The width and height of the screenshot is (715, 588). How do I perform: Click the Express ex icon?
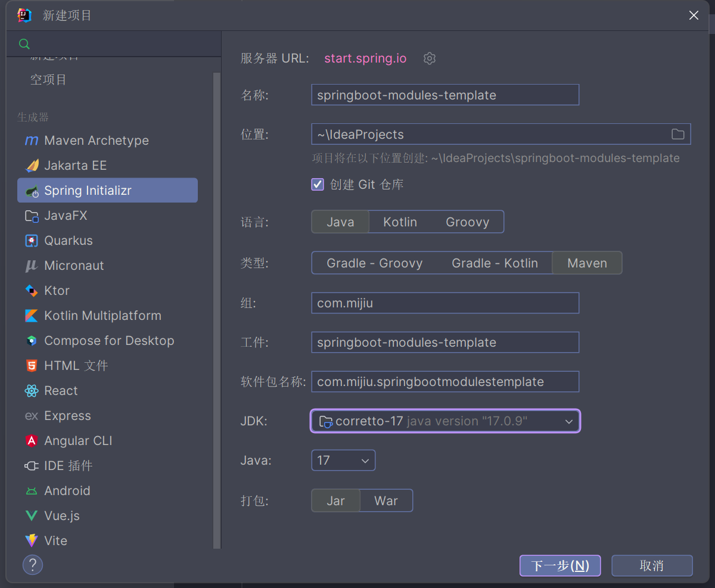click(32, 416)
